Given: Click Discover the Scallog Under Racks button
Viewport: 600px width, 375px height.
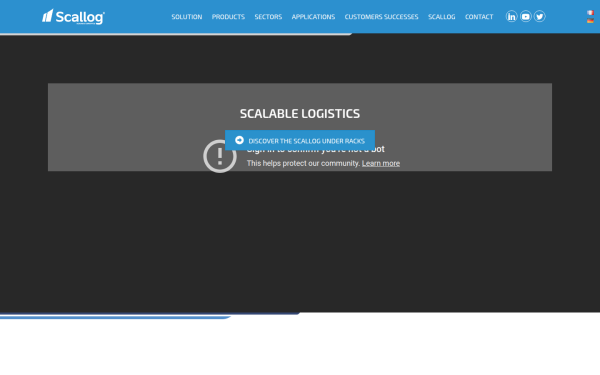Looking at the screenshot, I should (x=300, y=140).
